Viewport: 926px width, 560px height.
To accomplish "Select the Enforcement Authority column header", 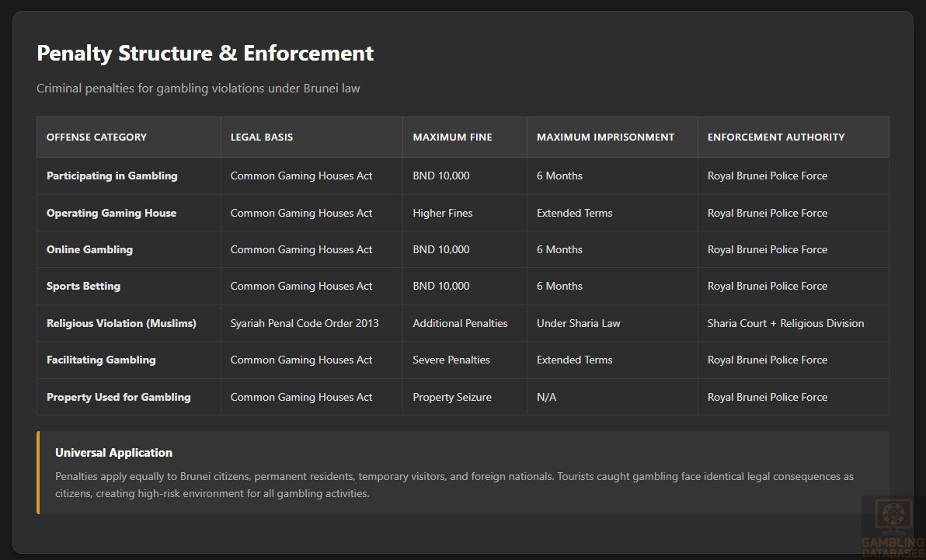I will click(775, 137).
